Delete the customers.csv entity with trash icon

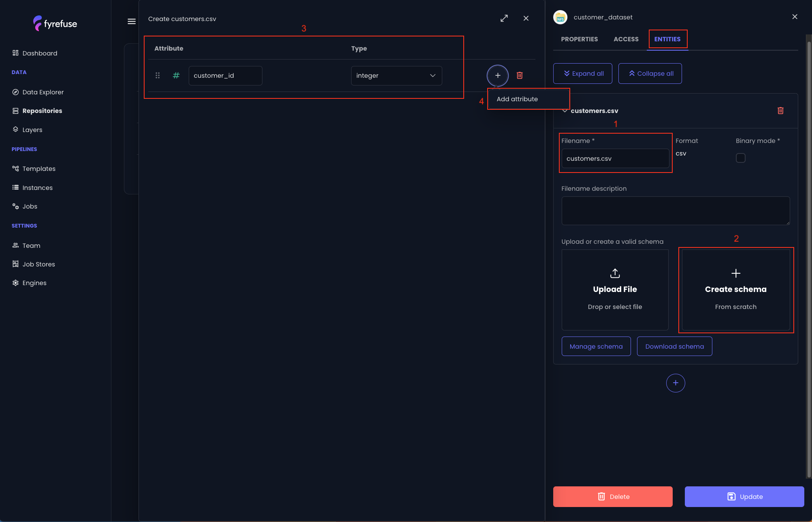[x=780, y=111]
